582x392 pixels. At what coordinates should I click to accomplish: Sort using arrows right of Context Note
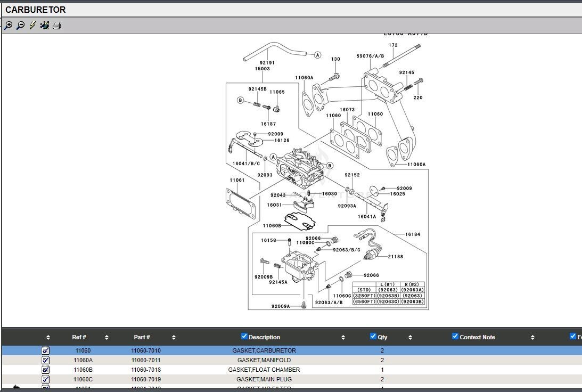tap(532, 338)
